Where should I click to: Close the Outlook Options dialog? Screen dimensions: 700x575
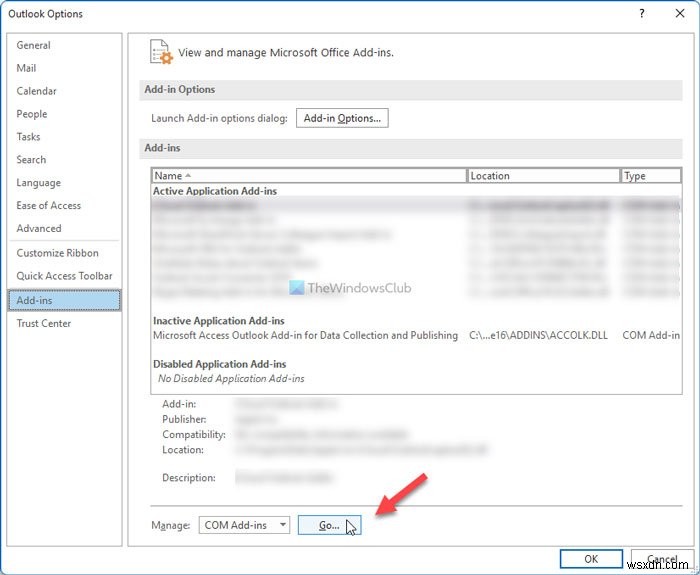(680, 14)
